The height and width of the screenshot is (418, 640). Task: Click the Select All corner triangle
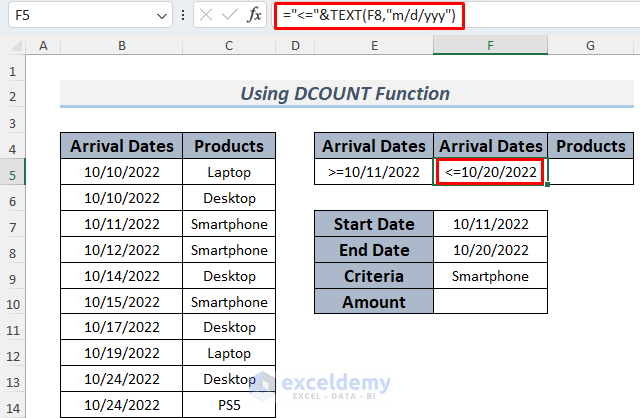coord(16,45)
